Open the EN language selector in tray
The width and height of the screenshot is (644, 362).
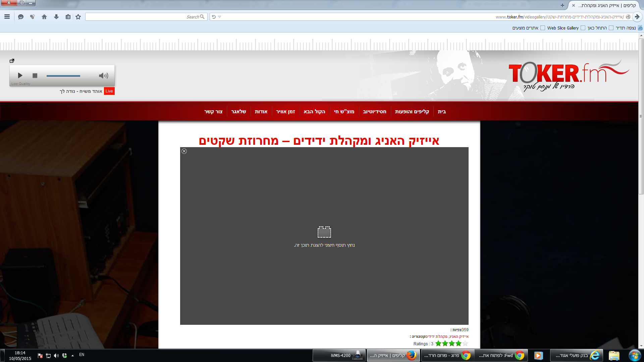coord(82,355)
